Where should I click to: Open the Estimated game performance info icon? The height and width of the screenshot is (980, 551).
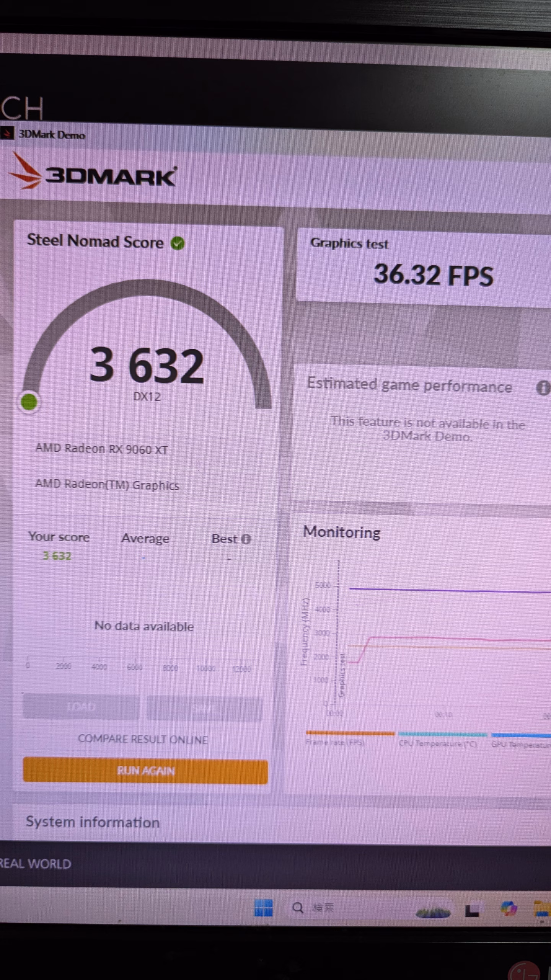tap(543, 388)
